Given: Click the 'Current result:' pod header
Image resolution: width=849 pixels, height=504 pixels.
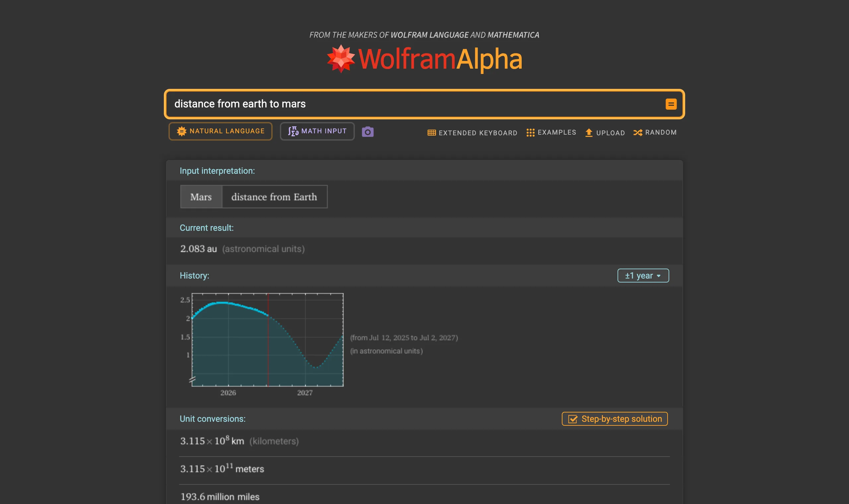Looking at the screenshot, I should (x=207, y=228).
